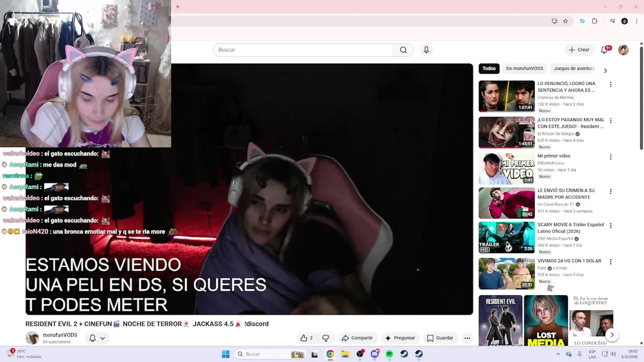Screen dimensions: 644x362
Task: Click the page vertical scrollbar thumb
Action: (641, 98)
